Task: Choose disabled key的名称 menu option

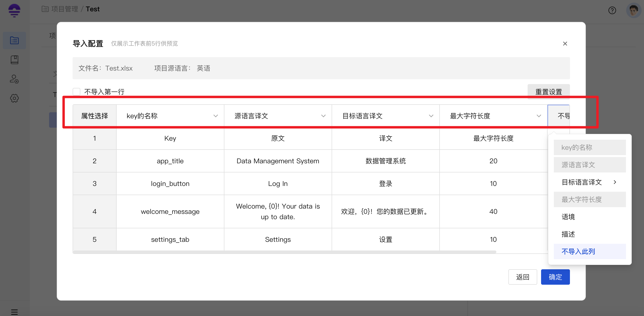Action: click(x=590, y=147)
